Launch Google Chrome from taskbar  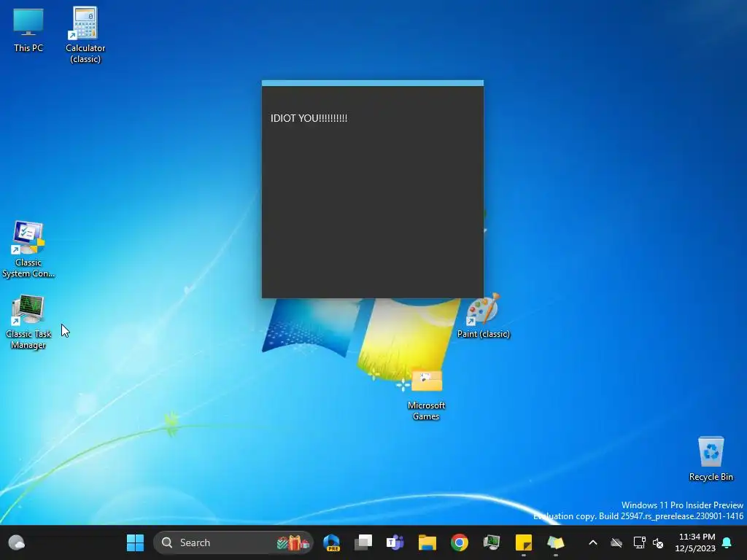[460, 542]
